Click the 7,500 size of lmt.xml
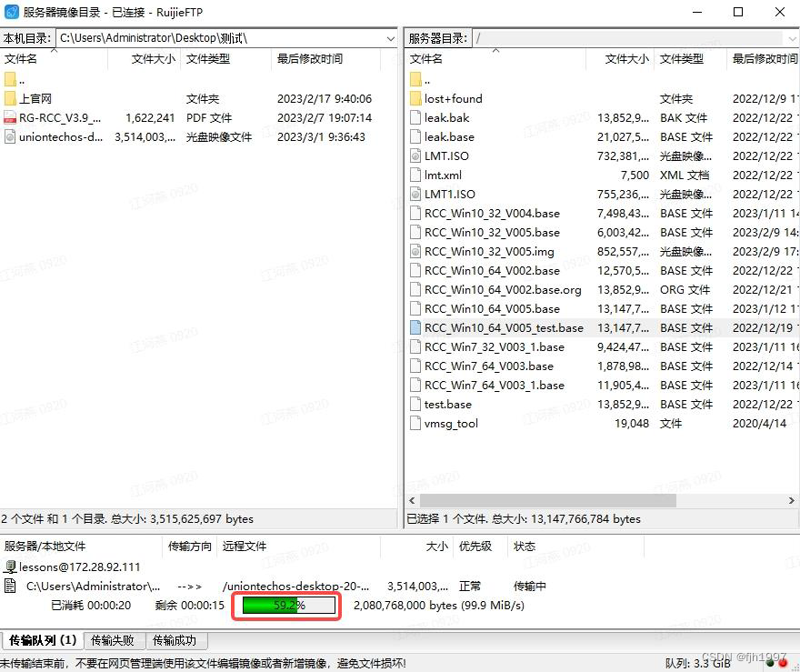The width and height of the screenshot is (800, 672). click(x=635, y=175)
